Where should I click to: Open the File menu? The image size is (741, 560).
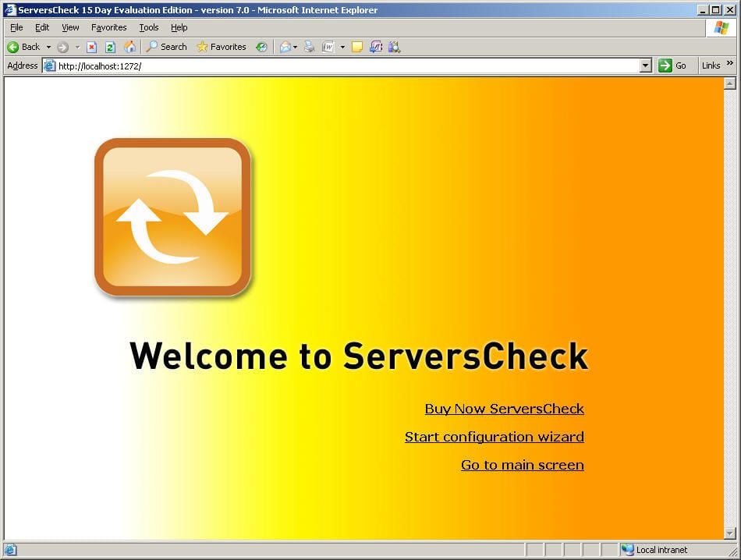click(16, 27)
